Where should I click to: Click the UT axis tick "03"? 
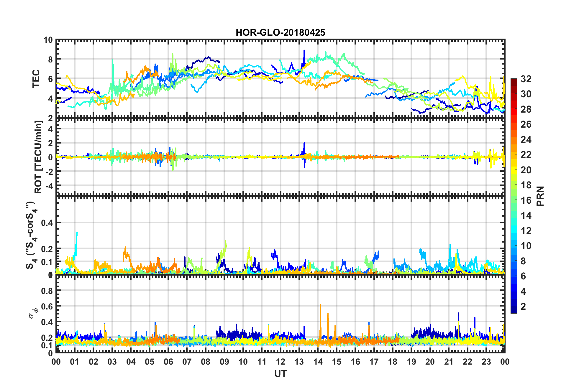pyautogui.click(x=112, y=362)
